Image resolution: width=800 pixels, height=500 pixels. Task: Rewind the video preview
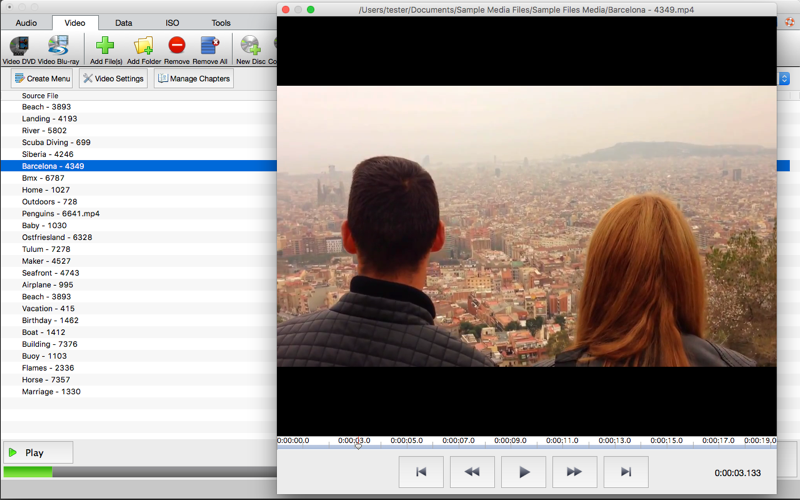tap(472, 472)
